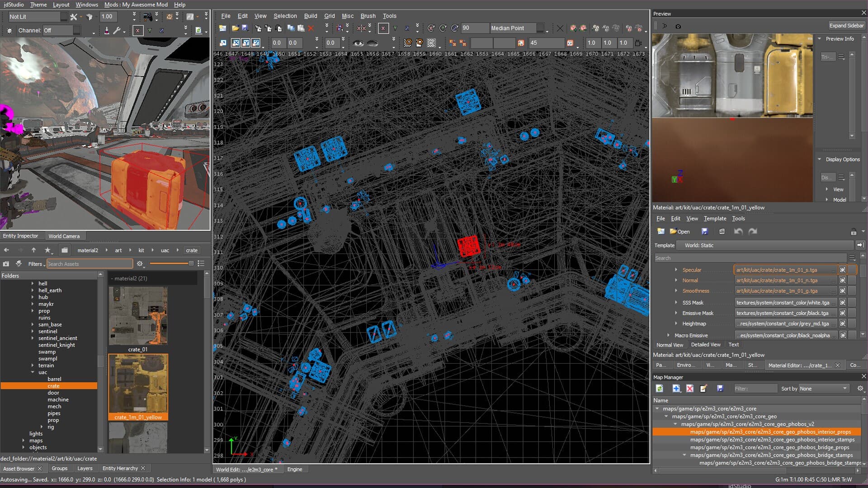The width and height of the screenshot is (868, 488).
Task: Toggle the Z axis constraint button
Action: [x=407, y=28]
